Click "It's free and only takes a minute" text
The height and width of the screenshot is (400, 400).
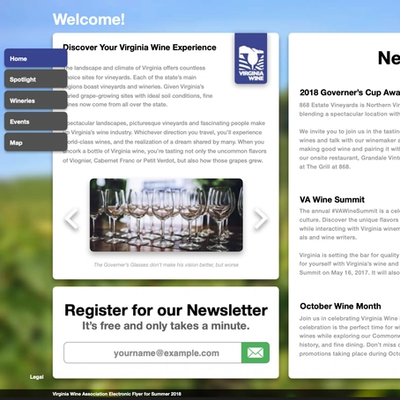(x=166, y=326)
